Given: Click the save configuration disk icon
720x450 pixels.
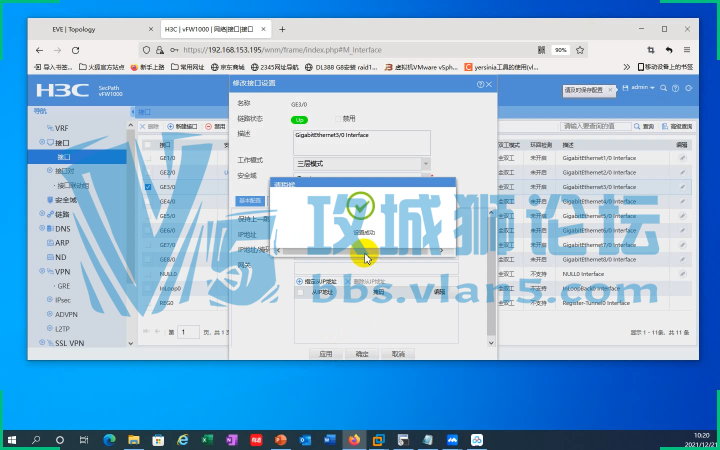Looking at the screenshot, I should [625, 88].
